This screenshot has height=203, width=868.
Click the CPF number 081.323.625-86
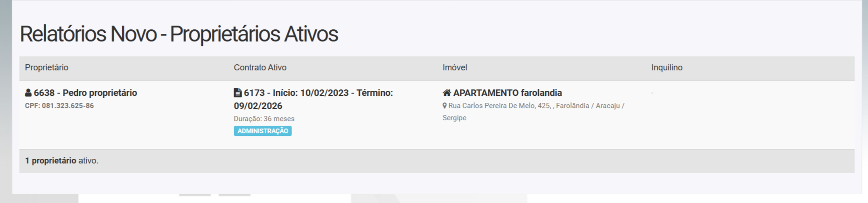pyautogui.click(x=68, y=106)
